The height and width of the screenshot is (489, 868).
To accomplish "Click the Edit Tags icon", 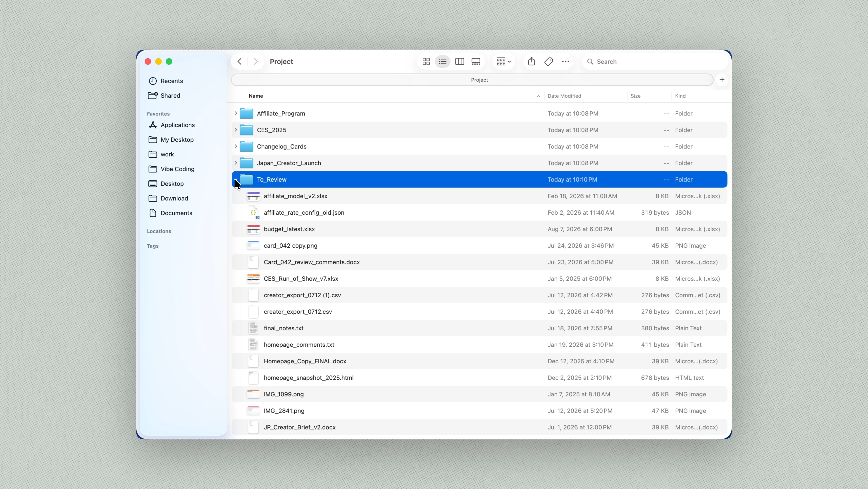I will (548, 61).
